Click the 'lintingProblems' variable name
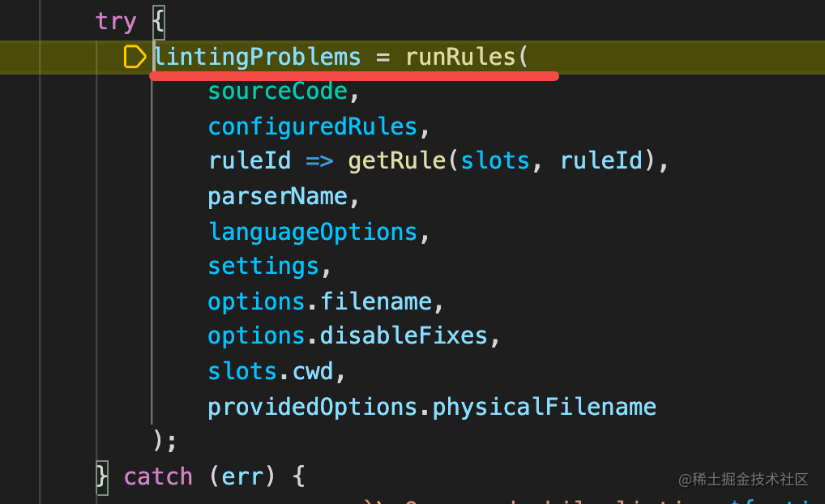The height and width of the screenshot is (504, 825). [x=257, y=57]
